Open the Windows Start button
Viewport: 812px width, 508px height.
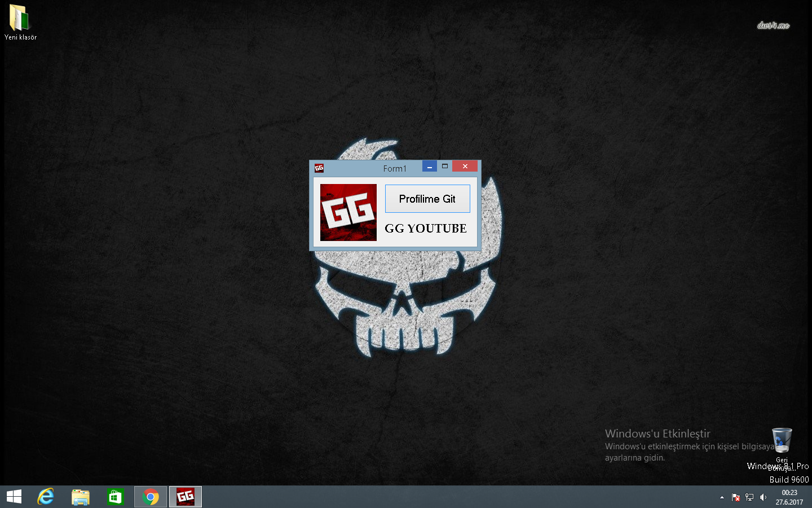point(14,497)
